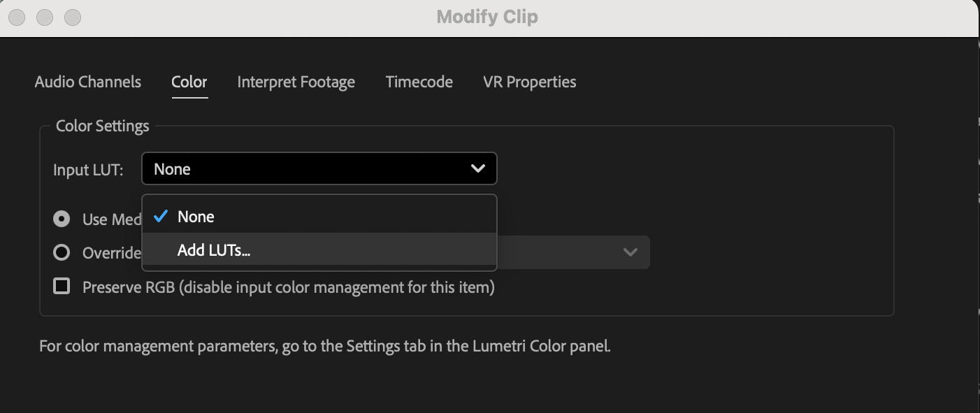
Task: Show the VR Properties tab
Action: tap(530, 82)
